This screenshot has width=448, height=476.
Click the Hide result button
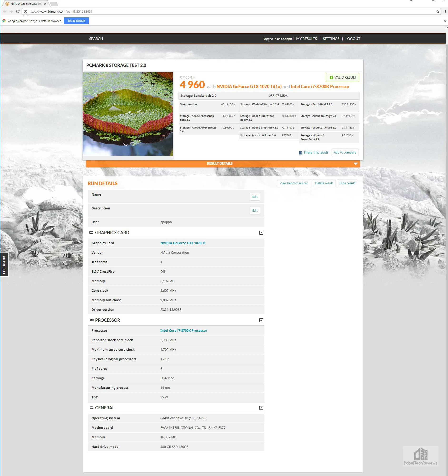[x=347, y=183]
